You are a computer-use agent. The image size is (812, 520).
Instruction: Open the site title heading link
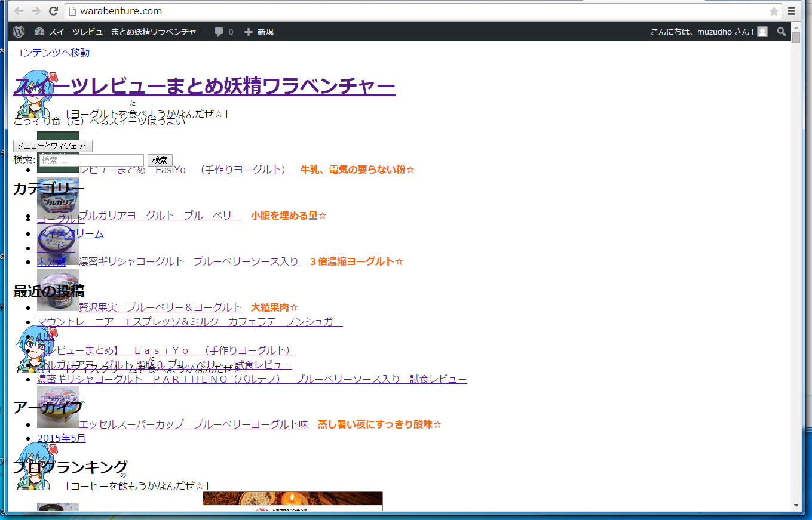coord(204,87)
